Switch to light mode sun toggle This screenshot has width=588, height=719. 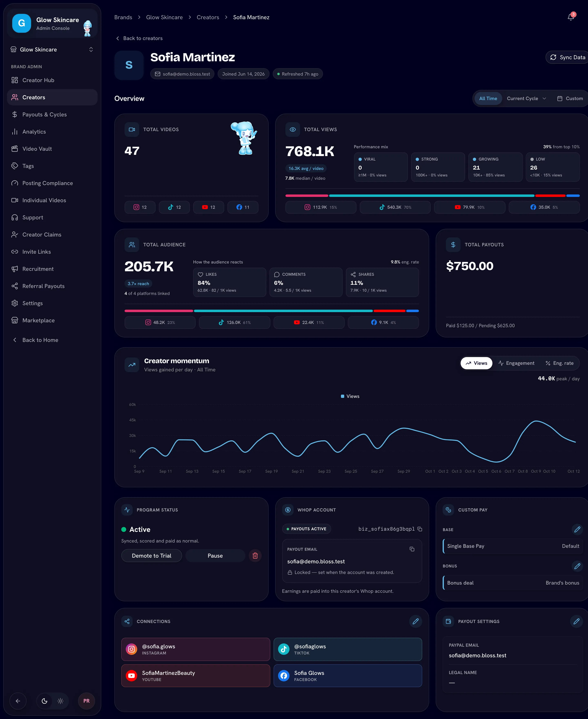click(x=60, y=701)
